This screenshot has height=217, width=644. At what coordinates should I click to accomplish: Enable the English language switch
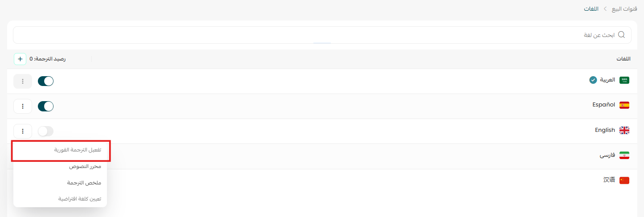[45, 131]
